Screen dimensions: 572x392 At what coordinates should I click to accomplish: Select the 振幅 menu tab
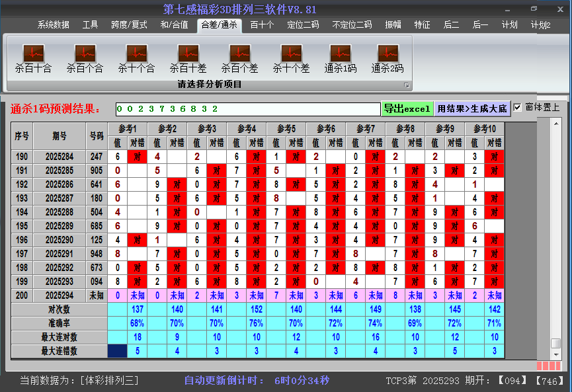tap(393, 25)
